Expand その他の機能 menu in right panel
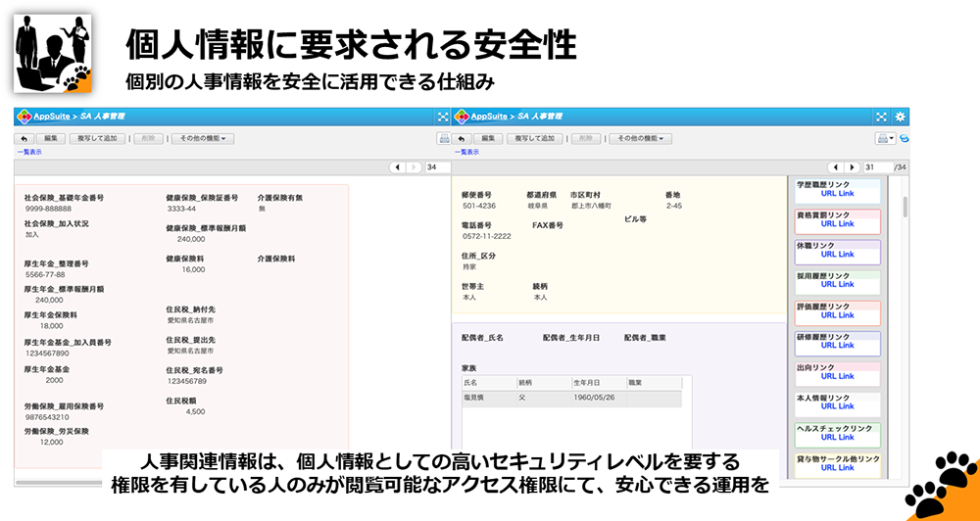The width and height of the screenshot is (980, 521). 640,138
